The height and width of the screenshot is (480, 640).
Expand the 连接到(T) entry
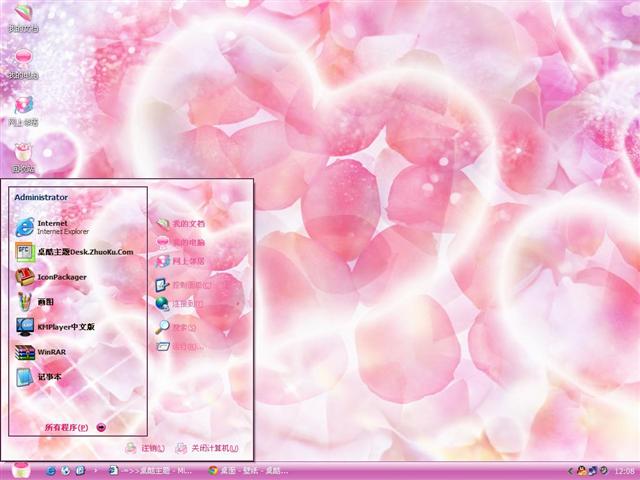point(180,304)
